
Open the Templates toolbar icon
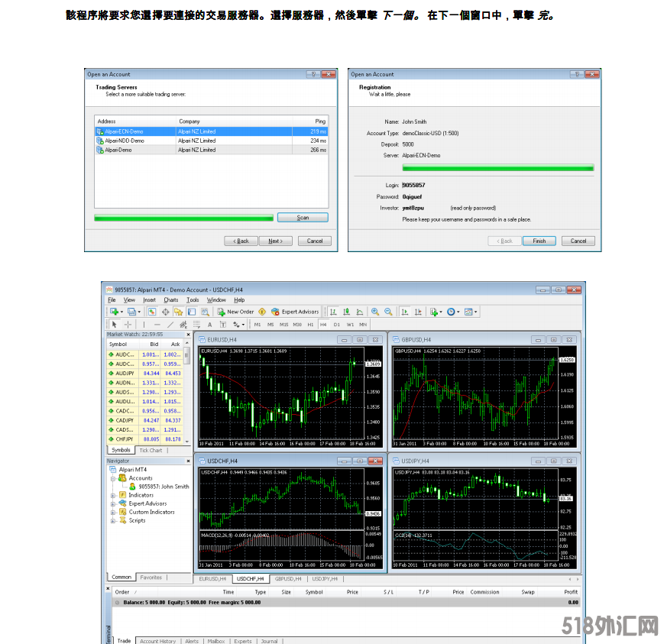coord(468,312)
